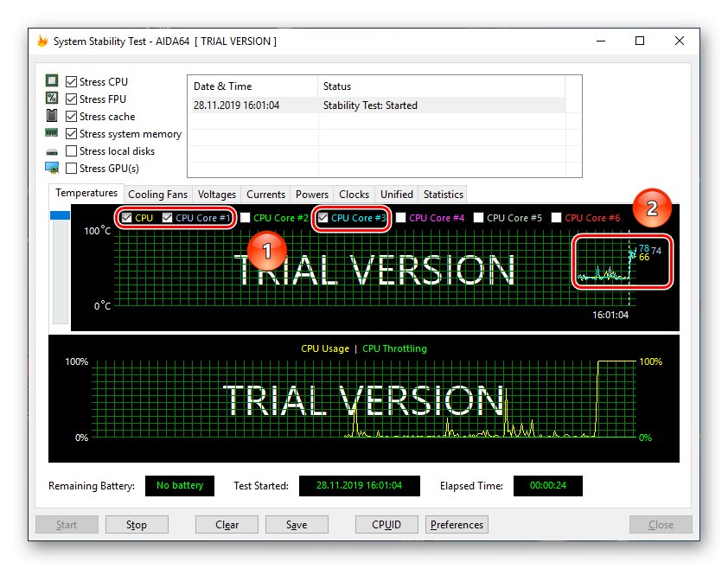This screenshot has width=728, height=569.
Task: Click the greyed-out Start button
Action: [67, 524]
